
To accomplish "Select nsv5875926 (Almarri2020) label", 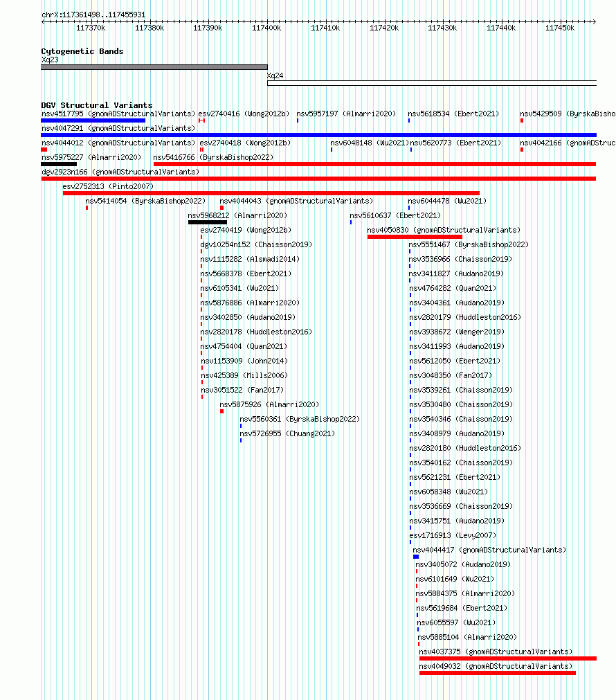I will pyautogui.click(x=269, y=404).
